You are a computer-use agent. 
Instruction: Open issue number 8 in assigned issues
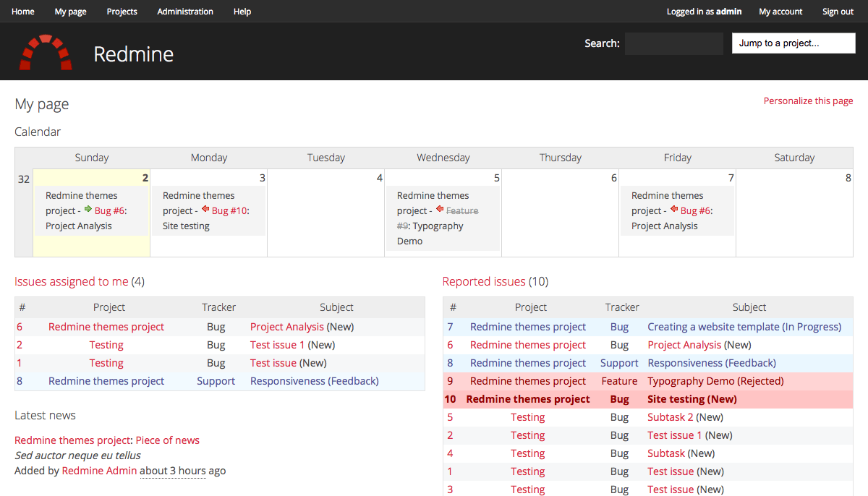click(20, 381)
